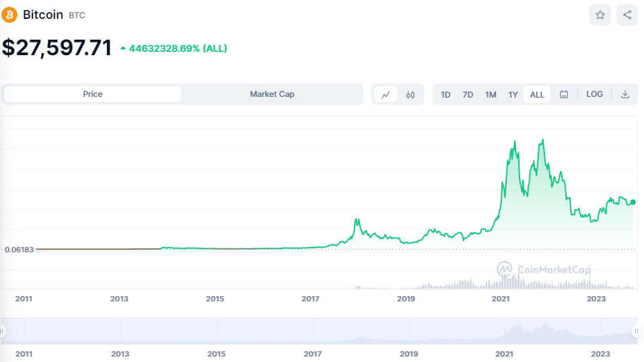
Task: Click the 2019 label on chart axis
Action: [406, 299]
